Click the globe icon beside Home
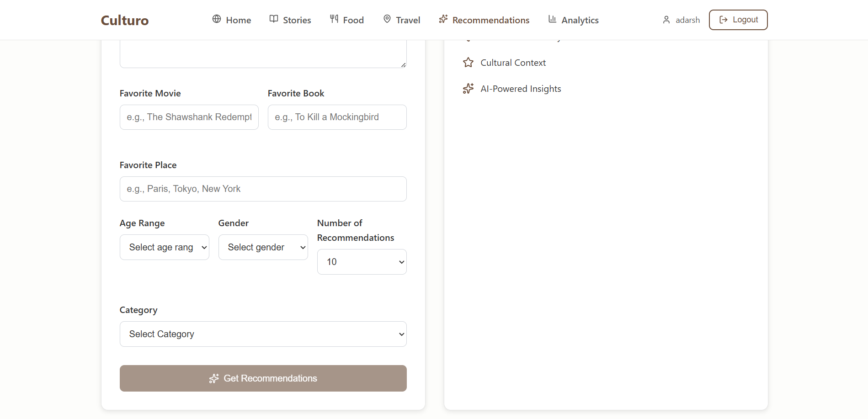The image size is (868, 419). point(217,19)
